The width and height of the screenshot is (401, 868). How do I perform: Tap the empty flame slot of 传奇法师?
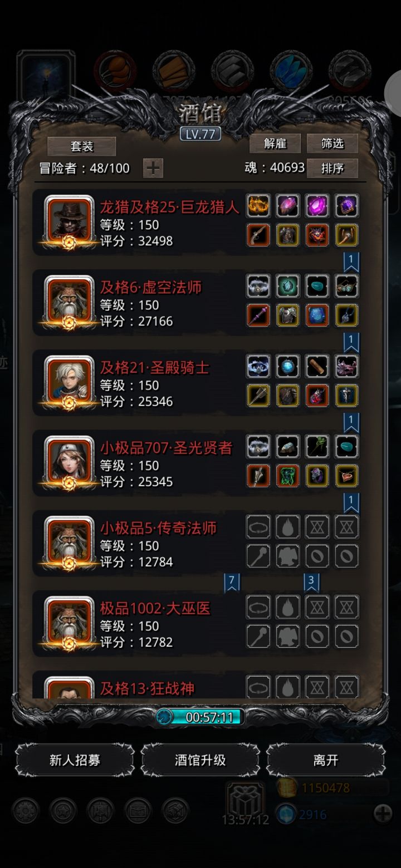click(288, 526)
